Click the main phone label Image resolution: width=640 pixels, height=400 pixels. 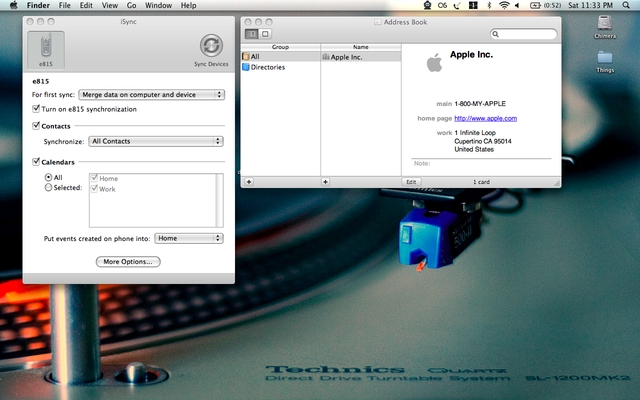pos(444,104)
